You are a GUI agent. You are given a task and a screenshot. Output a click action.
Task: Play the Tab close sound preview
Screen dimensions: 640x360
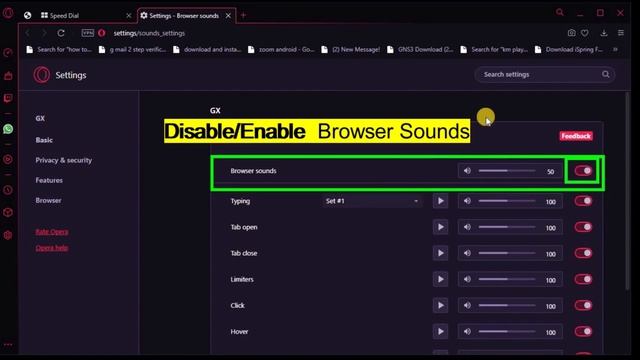pos(440,253)
